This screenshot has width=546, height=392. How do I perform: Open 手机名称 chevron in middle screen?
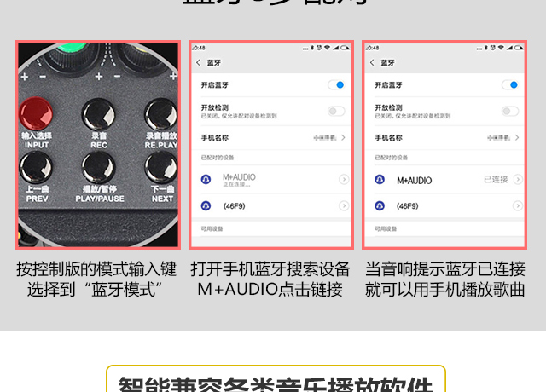343,138
